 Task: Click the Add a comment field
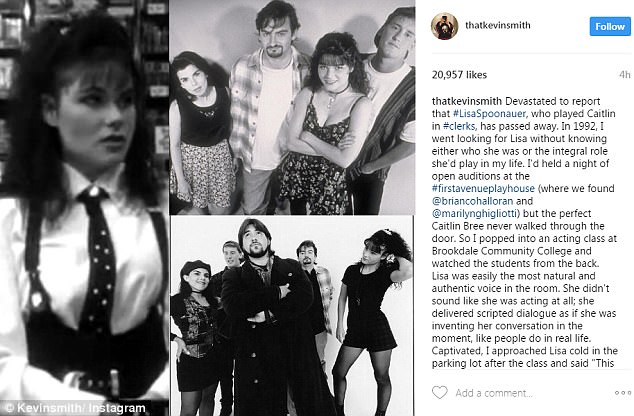coord(494,393)
